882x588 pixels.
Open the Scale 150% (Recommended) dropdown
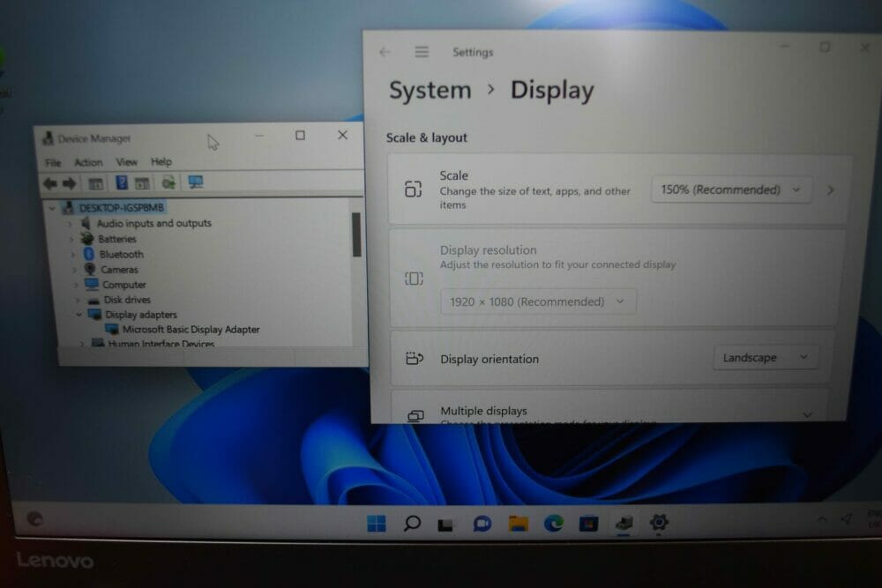[730, 190]
